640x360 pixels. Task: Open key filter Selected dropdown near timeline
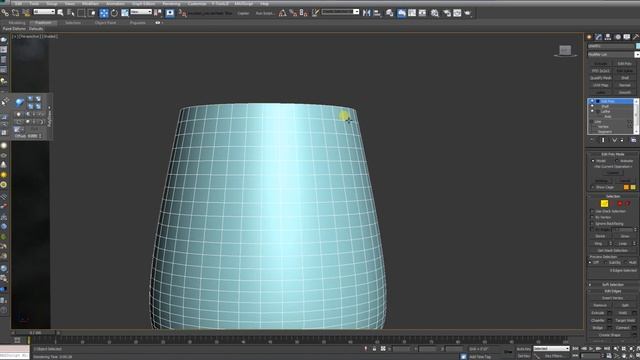point(551,349)
